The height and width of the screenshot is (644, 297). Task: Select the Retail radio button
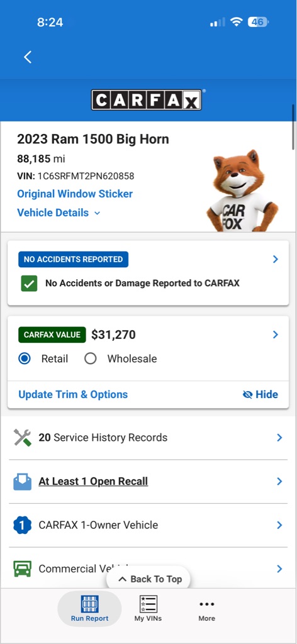(x=25, y=358)
